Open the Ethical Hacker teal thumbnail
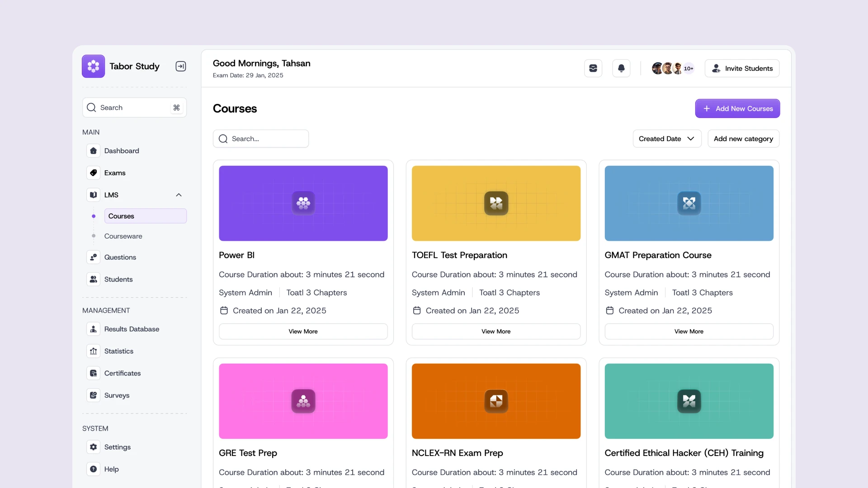This screenshot has height=488, width=868. pos(689,401)
